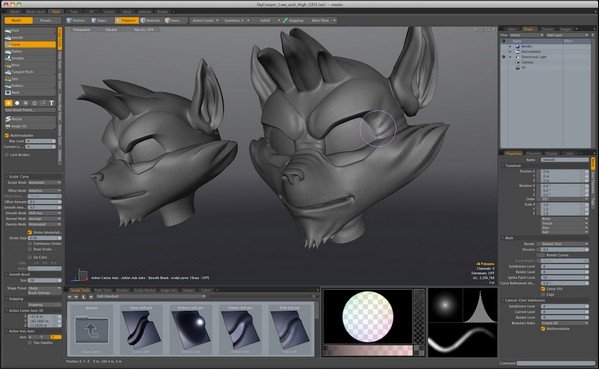Select the Smudge sculpt tool

pos(30,58)
